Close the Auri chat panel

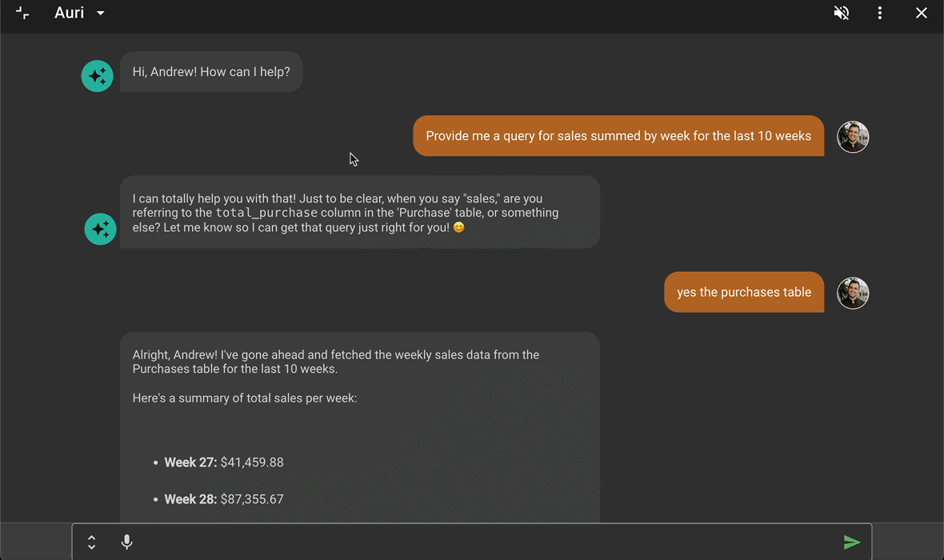(922, 13)
